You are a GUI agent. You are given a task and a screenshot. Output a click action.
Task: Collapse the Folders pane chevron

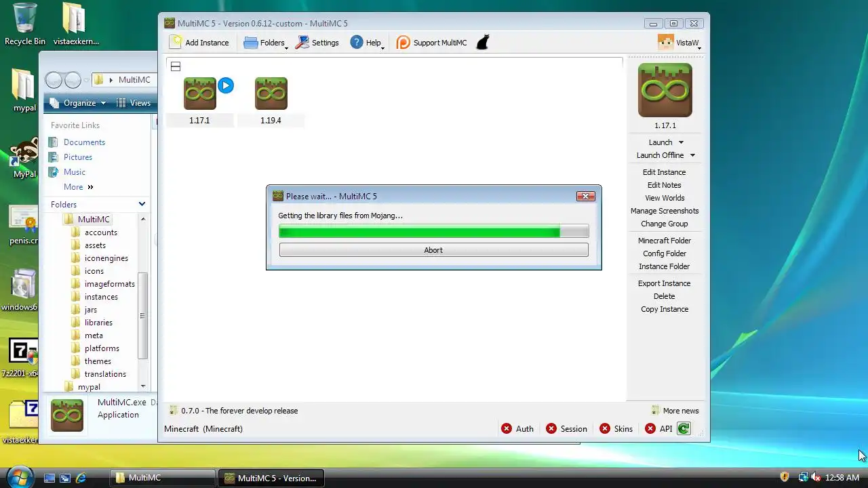pyautogui.click(x=142, y=204)
